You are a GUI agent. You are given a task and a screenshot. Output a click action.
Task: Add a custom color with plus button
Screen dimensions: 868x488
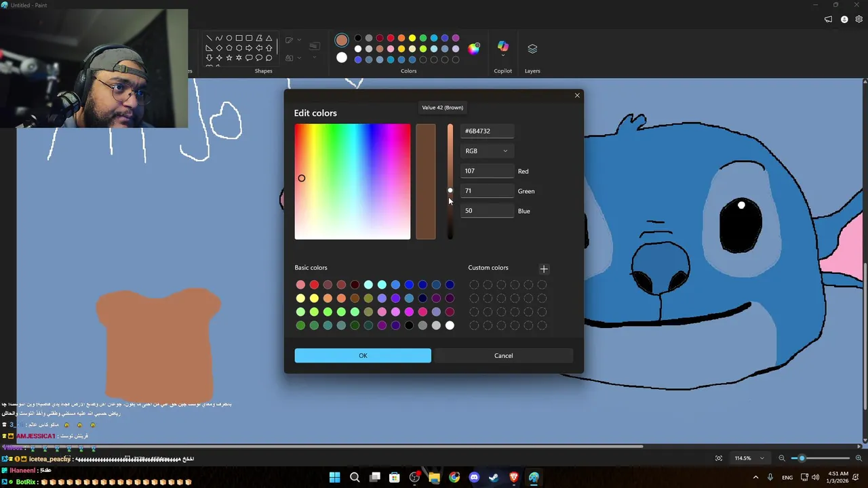tap(543, 269)
